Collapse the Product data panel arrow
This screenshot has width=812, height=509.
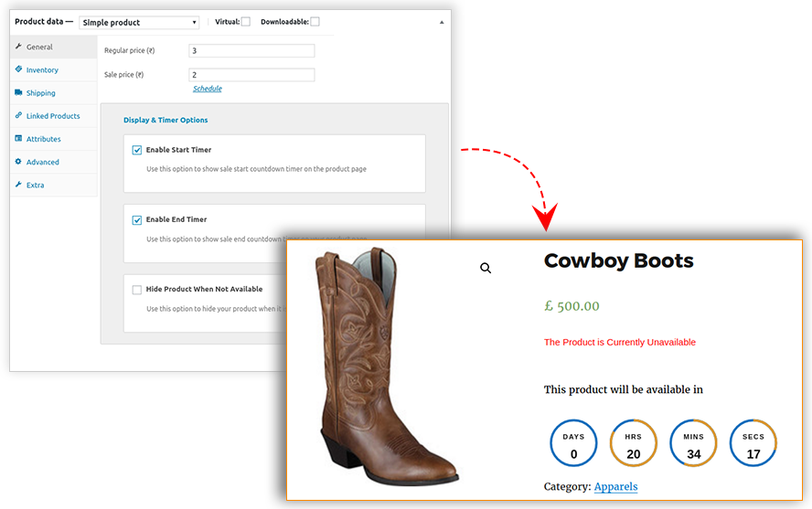(442, 21)
